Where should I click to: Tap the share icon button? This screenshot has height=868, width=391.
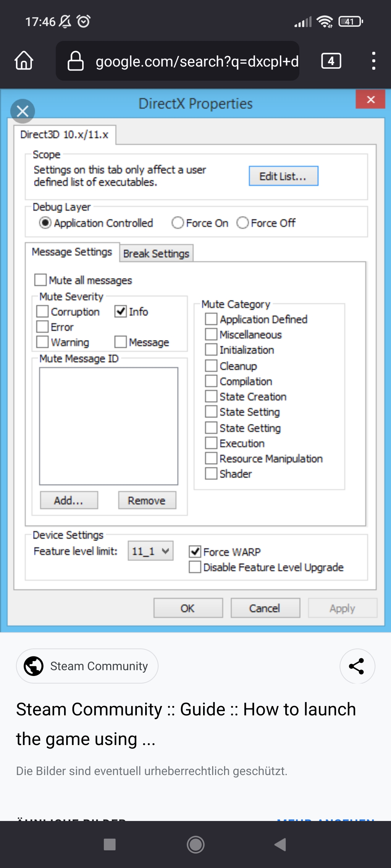pos(357,666)
